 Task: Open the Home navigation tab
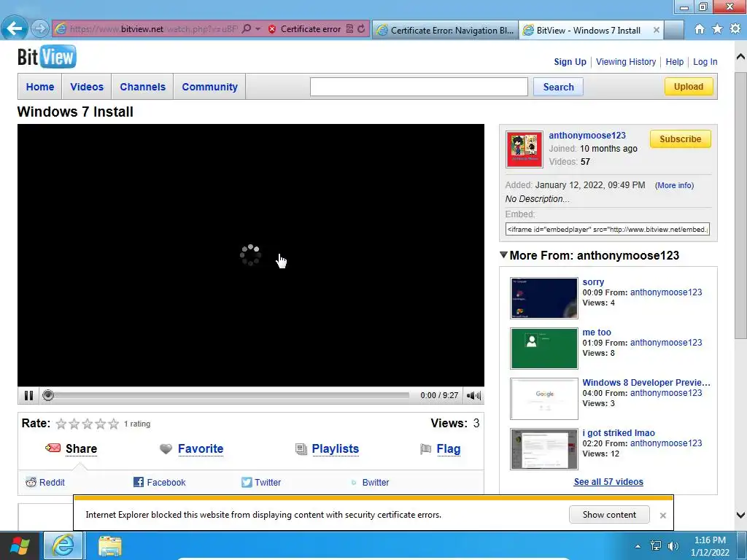(x=40, y=87)
